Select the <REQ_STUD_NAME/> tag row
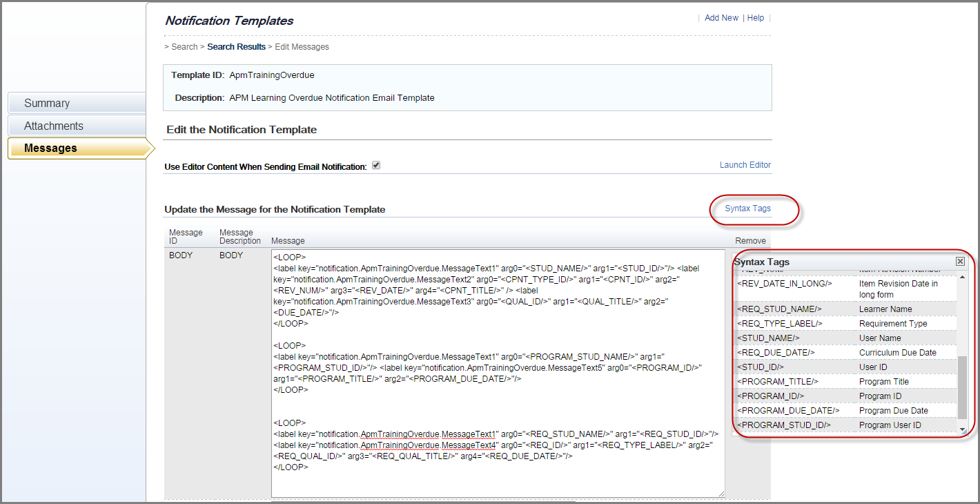The height and width of the screenshot is (504, 980). 846,309
